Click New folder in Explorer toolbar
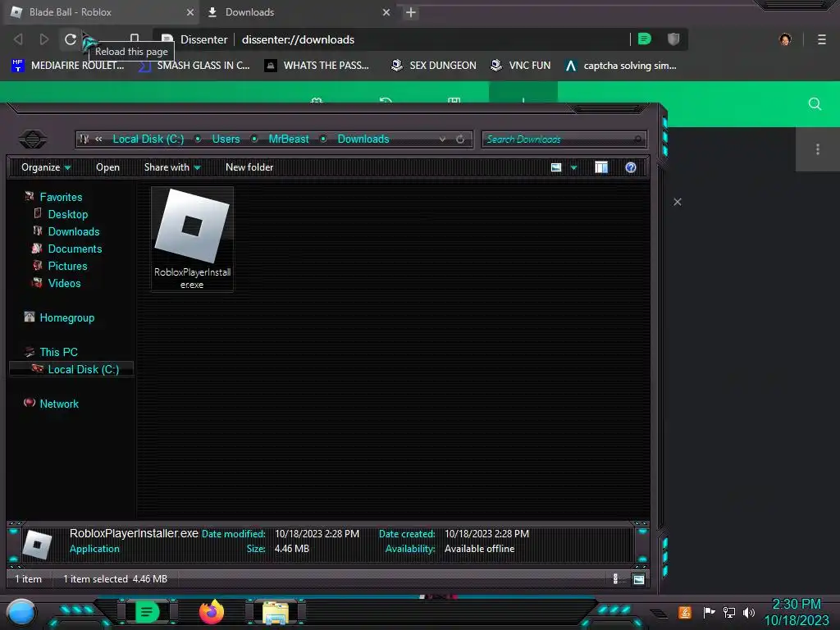The height and width of the screenshot is (630, 840). pos(249,167)
